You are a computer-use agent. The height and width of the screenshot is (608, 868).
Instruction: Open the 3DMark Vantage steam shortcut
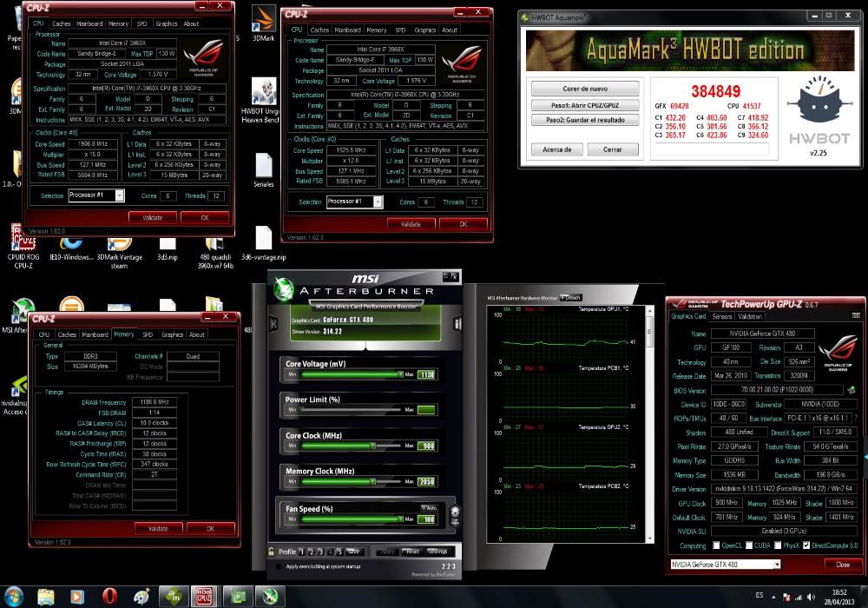pos(120,253)
